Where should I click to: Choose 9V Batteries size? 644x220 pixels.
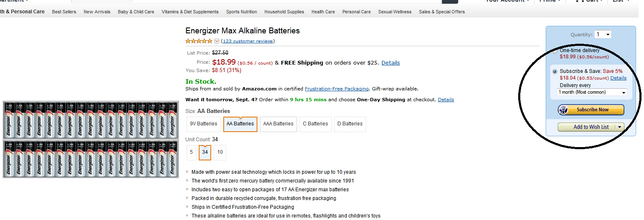tap(204, 124)
